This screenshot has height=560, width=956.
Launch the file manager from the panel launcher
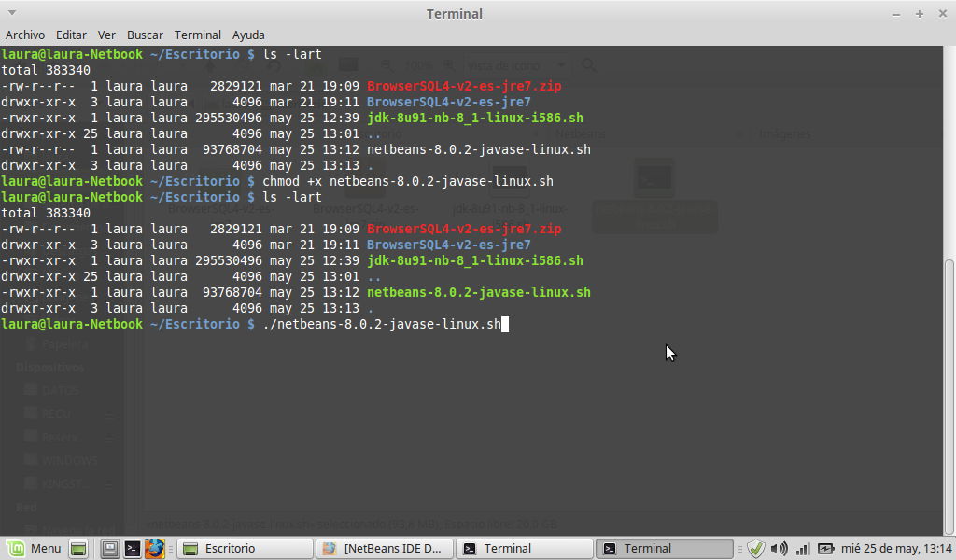(110, 549)
